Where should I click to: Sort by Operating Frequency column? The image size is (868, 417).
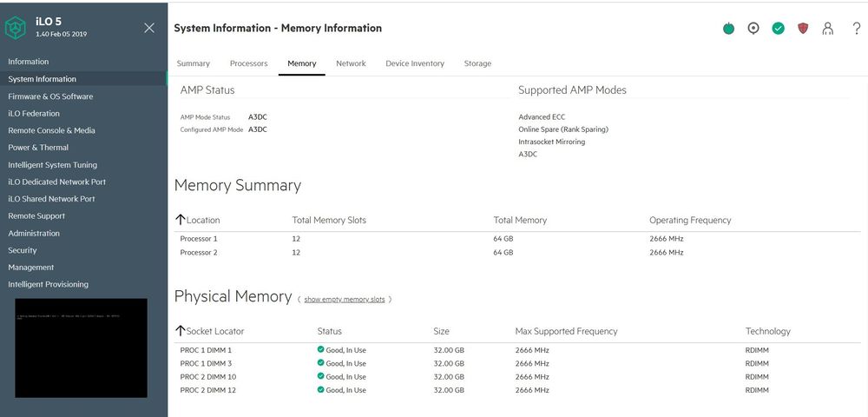pos(690,220)
